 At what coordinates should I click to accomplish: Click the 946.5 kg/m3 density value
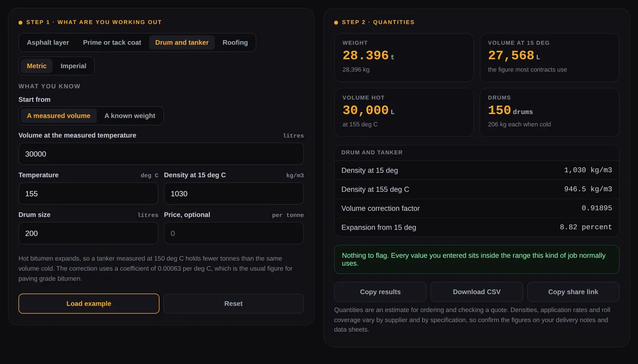(588, 189)
